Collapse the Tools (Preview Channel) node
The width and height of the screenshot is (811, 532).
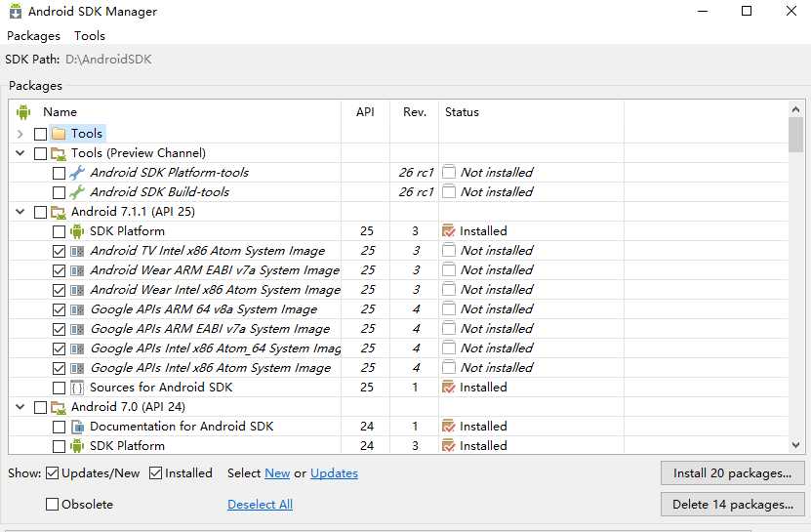pyautogui.click(x=20, y=153)
